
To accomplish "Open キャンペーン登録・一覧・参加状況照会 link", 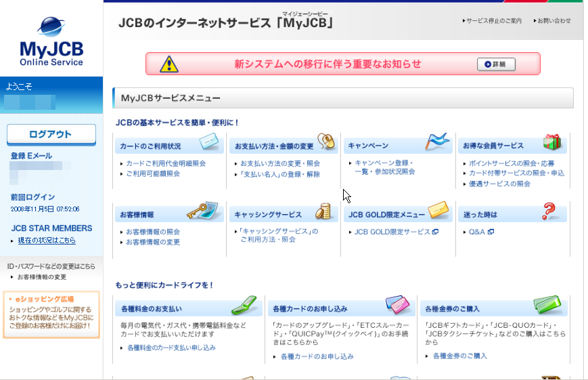I will click(385, 167).
